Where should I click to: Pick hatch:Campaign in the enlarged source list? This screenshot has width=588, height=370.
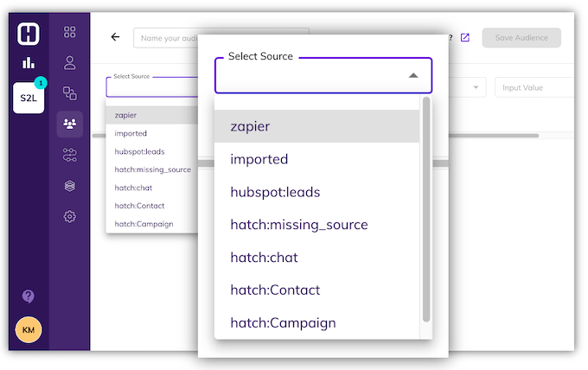(x=283, y=322)
